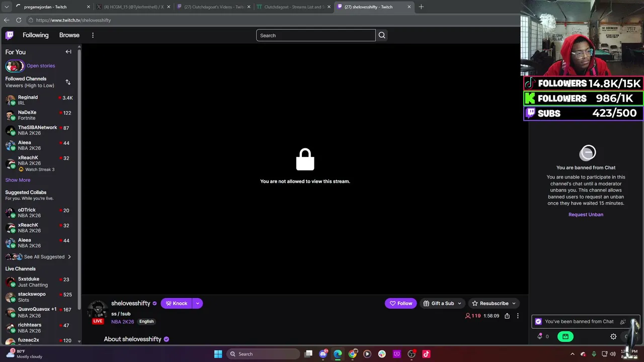The width and height of the screenshot is (644, 362).
Task: Go back to the previous page
Action: click(x=7, y=20)
